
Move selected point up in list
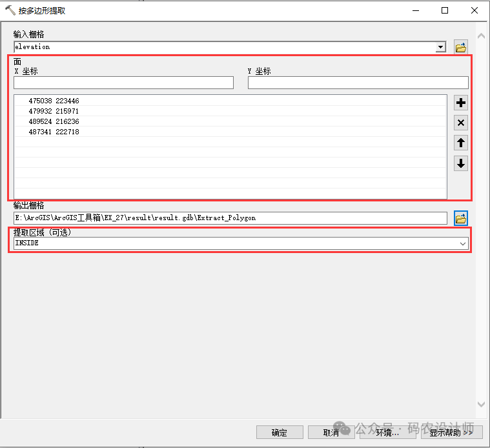pyautogui.click(x=460, y=143)
